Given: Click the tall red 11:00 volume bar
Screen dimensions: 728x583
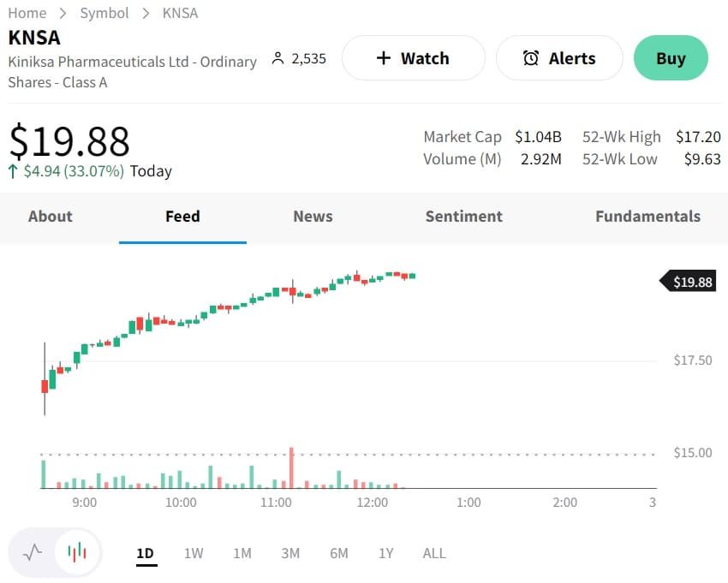Looking at the screenshot, I should (x=292, y=468).
